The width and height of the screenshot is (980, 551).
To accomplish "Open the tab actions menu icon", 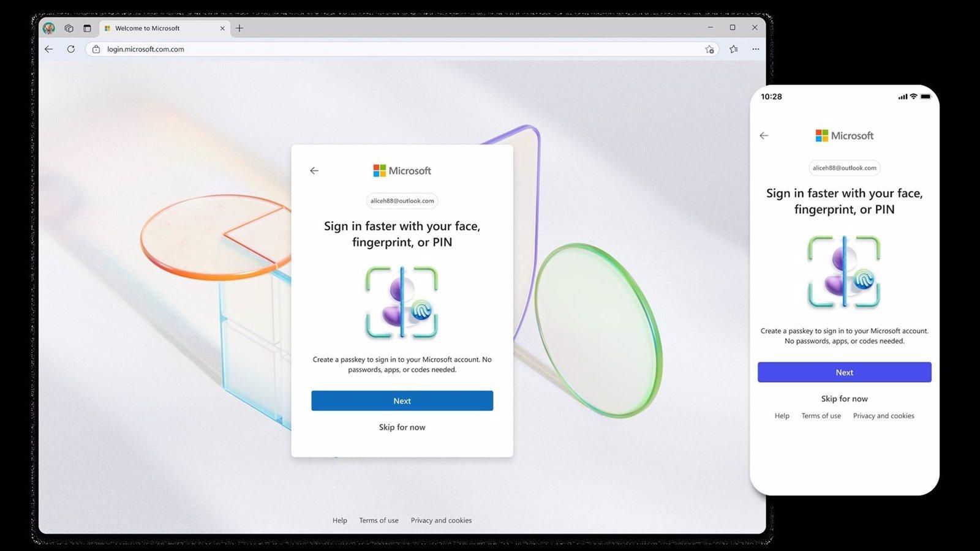I will tap(87, 28).
